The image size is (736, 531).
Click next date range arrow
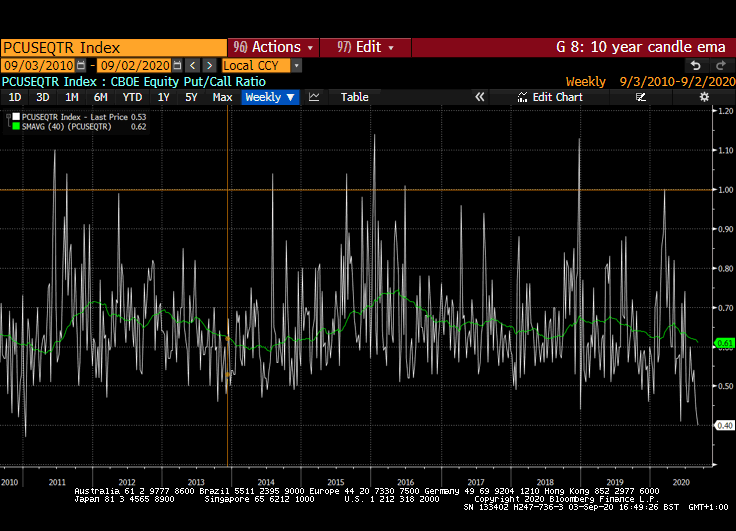(208, 65)
